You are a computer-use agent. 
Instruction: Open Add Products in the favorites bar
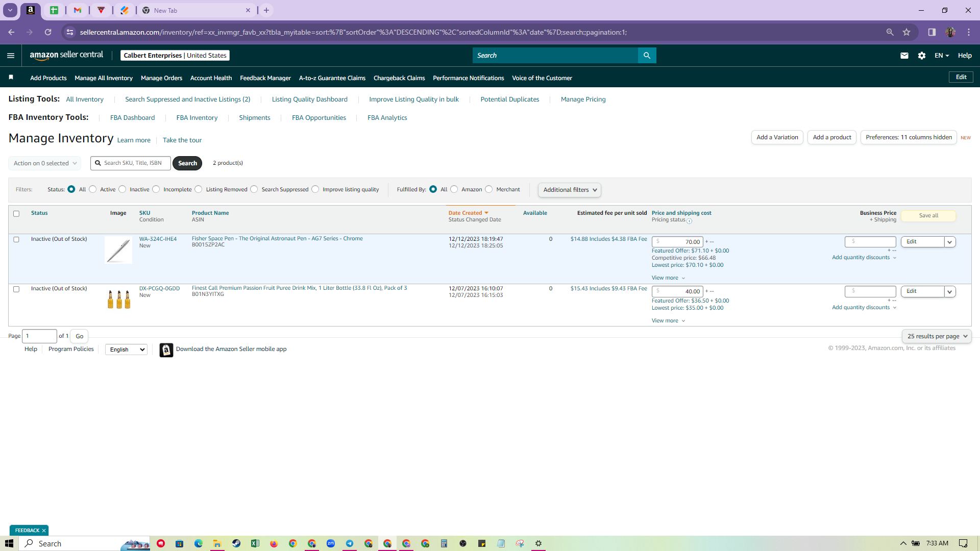coord(48,78)
